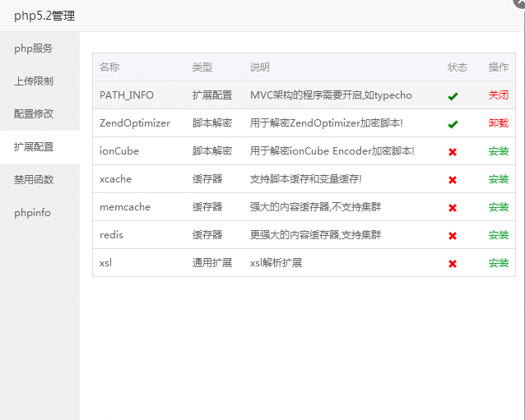The image size is (525, 420).
Task: Select the 扩展配置 tab
Action: [x=39, y=147]
